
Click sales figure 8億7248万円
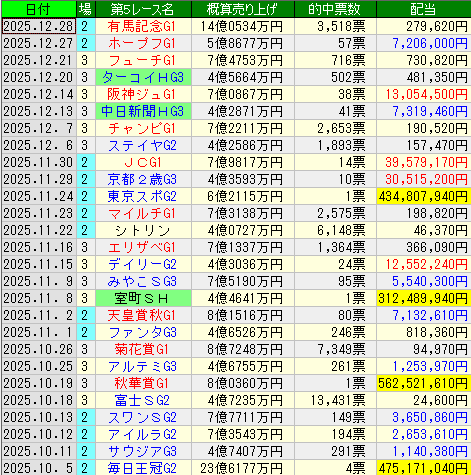pyautogui.click(x=245, y=349)
